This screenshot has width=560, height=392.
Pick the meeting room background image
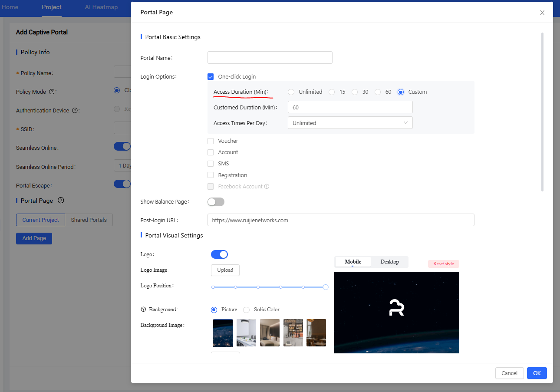coord(246,333)
